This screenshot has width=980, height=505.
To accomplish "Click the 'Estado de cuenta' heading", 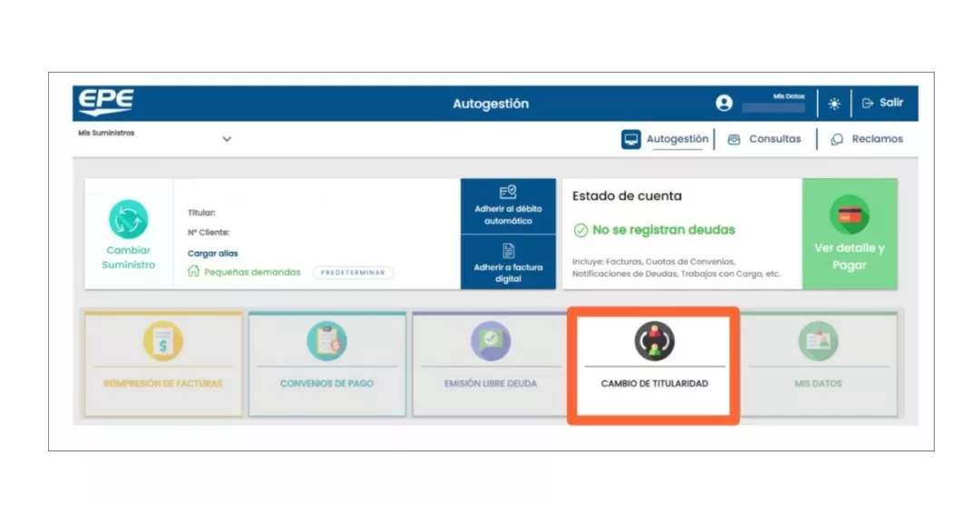I will (627, 196).
